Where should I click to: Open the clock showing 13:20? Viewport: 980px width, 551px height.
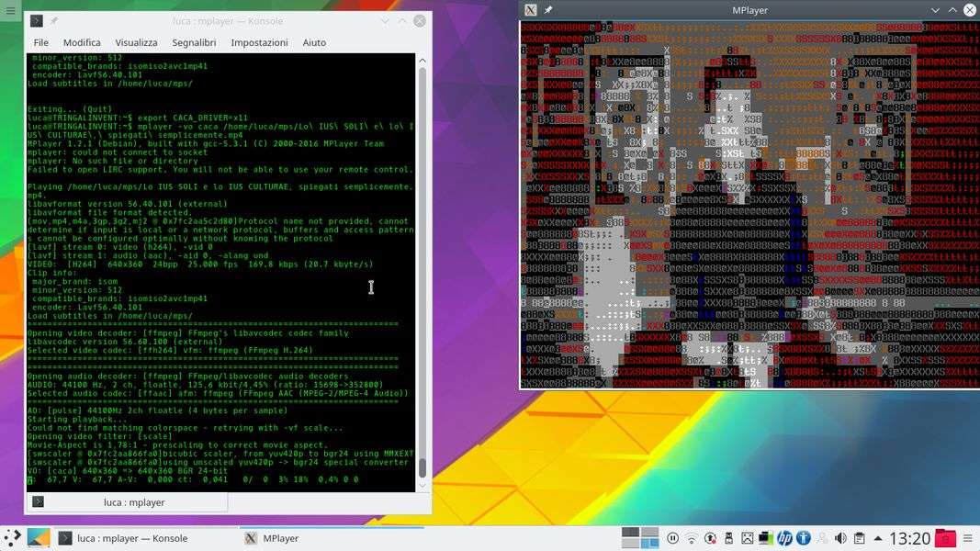tap(909, 538)
